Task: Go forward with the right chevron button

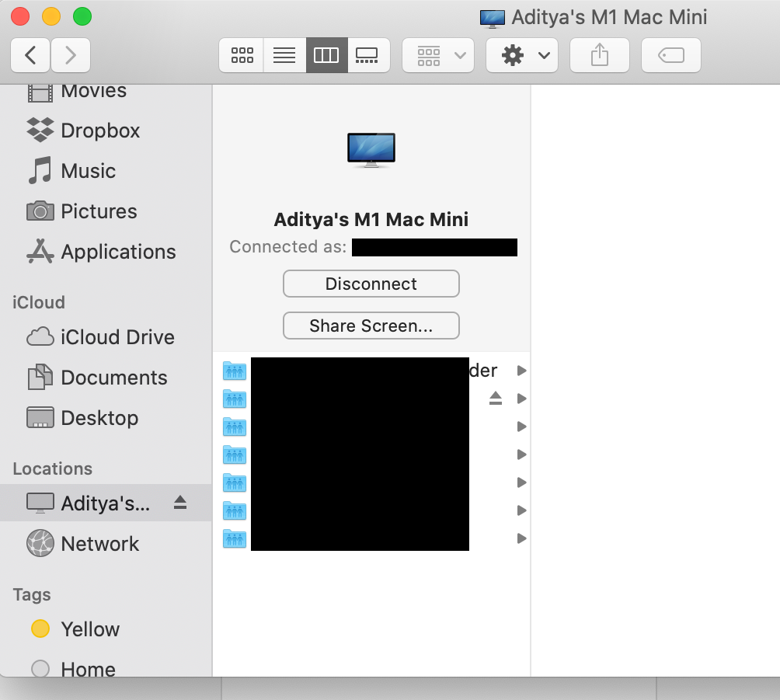Action: pos(71,55)
